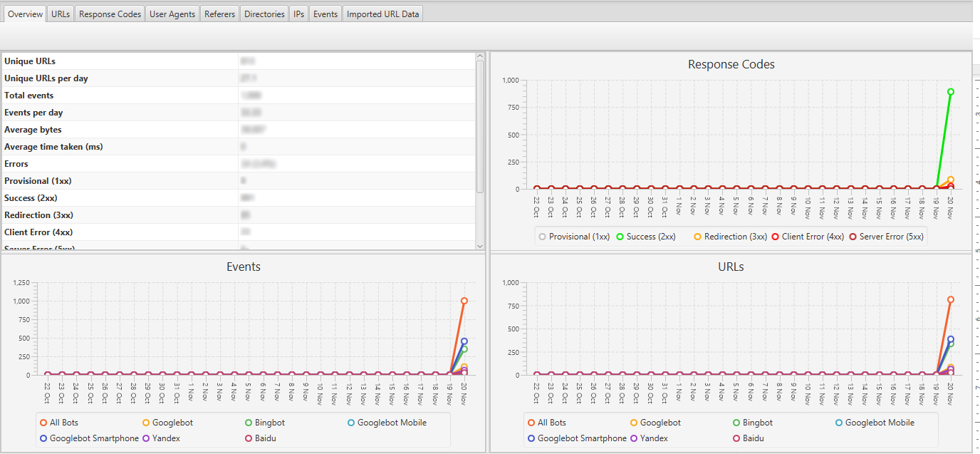The image size is (980, 454).
Task: Select the User Agents tab
Action: pos(172,14)
